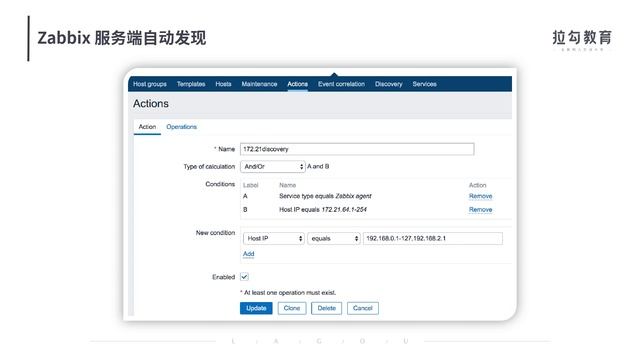
Task: Click the 'Host IP equals 172.21.64.1-254' condition text
Action: click(323, 210)
